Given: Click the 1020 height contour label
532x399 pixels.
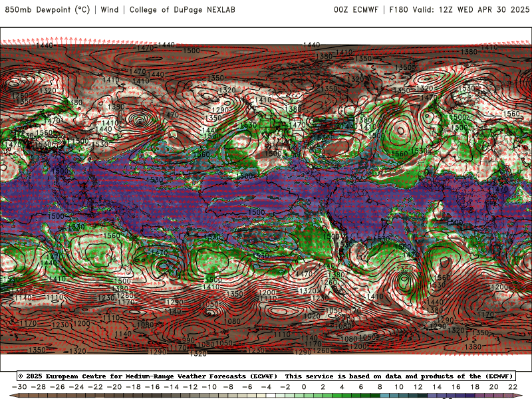Looking at the screenshot, I should pos(312,316).
